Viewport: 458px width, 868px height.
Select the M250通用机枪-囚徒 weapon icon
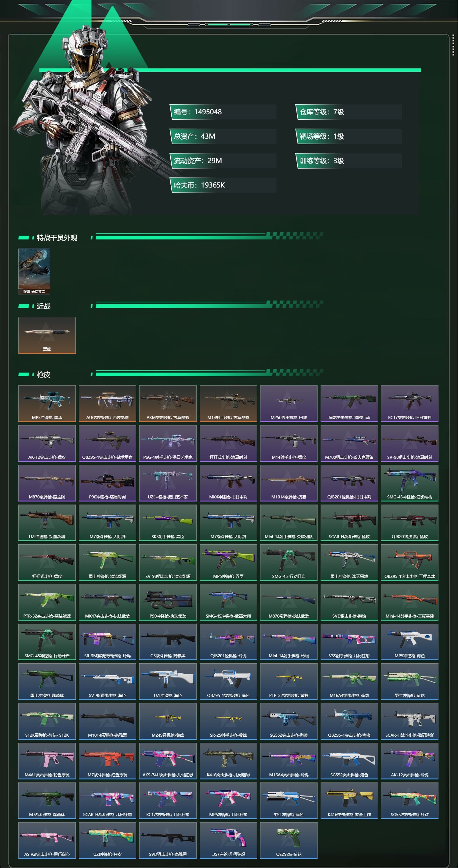pyautogui.click(x=289, y=404)
